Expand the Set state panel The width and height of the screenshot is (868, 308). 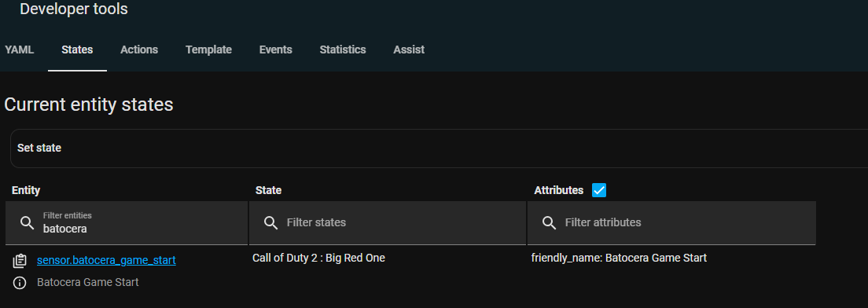(x=439, y=148)
